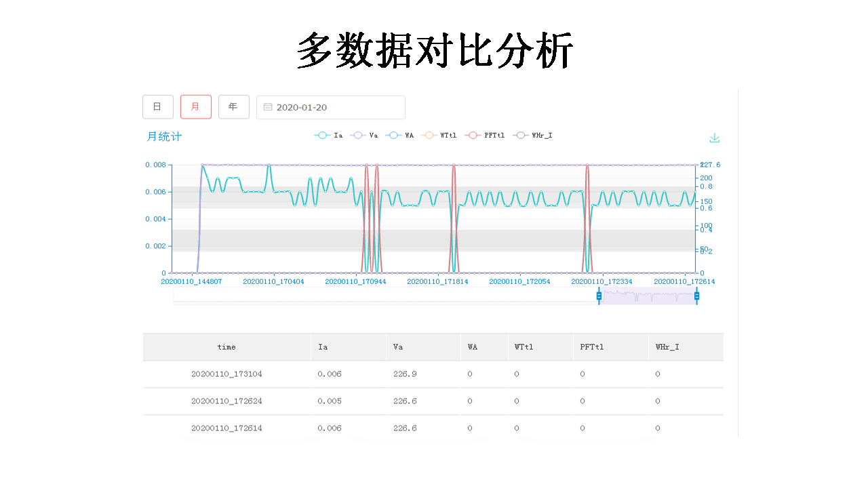Select the row 20200110_172624
Screen dimensions: 868x488
coord(433,401)
